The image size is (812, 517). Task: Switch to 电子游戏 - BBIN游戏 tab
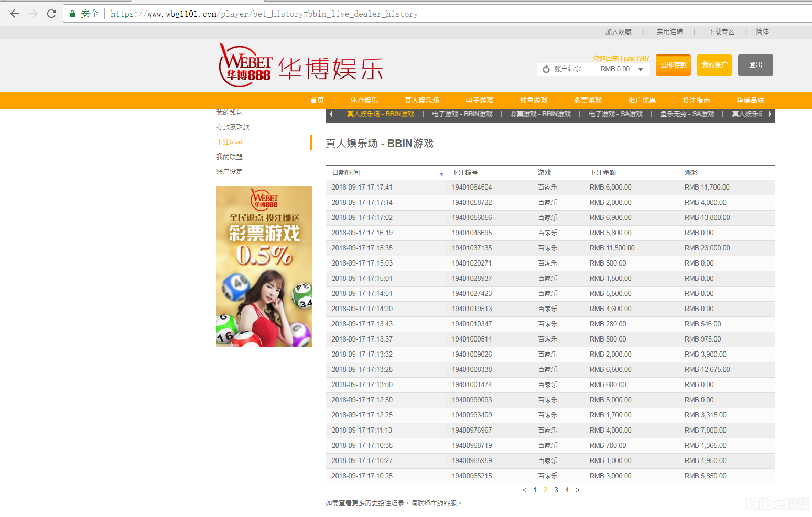pos(462,114)
